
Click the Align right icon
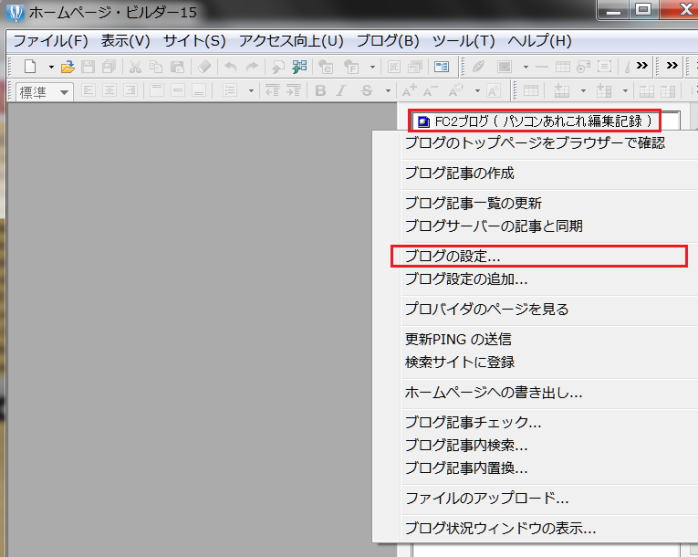click(x=130, y=91)
